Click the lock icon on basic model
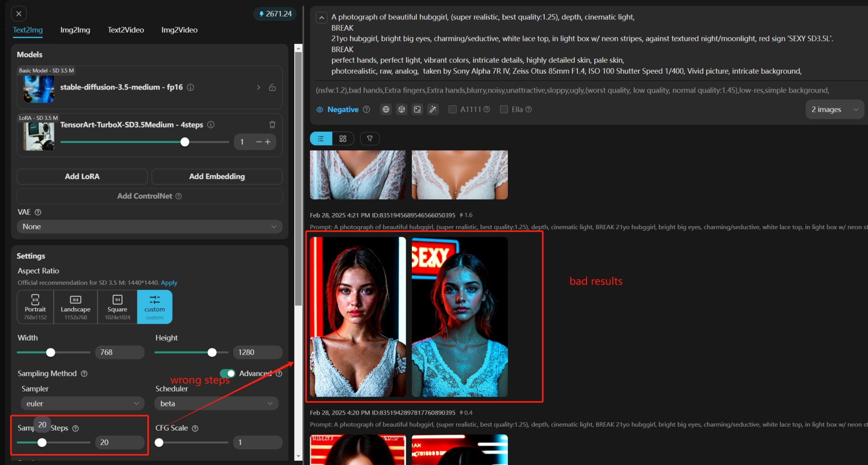Screen dimensions: 868x465 click(272, 87)
